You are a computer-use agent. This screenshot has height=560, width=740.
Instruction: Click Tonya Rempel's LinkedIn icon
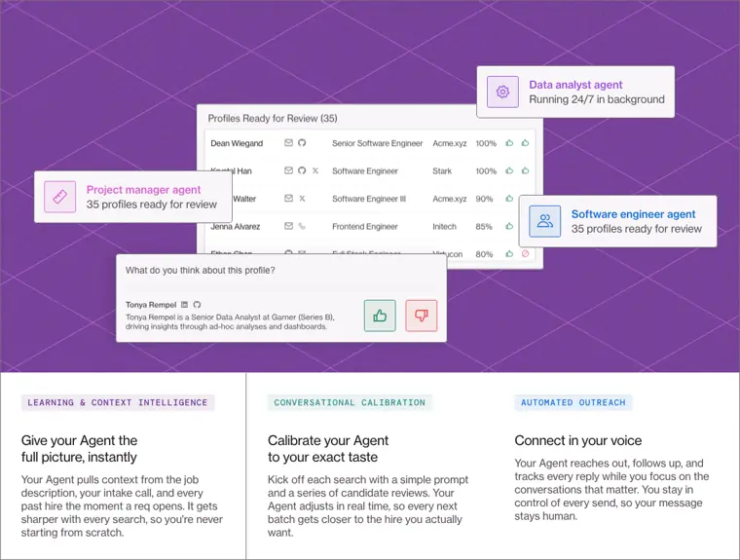(x=185, y=305)
